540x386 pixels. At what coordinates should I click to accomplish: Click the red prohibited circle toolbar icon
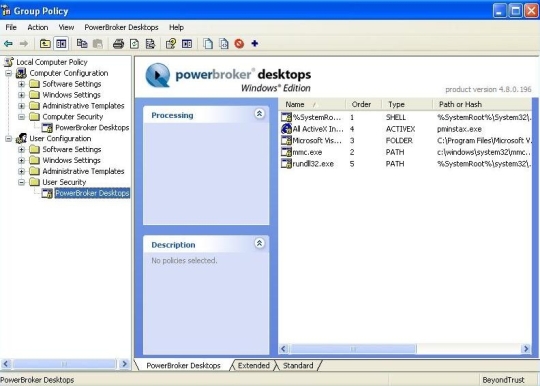click(239, 44)
